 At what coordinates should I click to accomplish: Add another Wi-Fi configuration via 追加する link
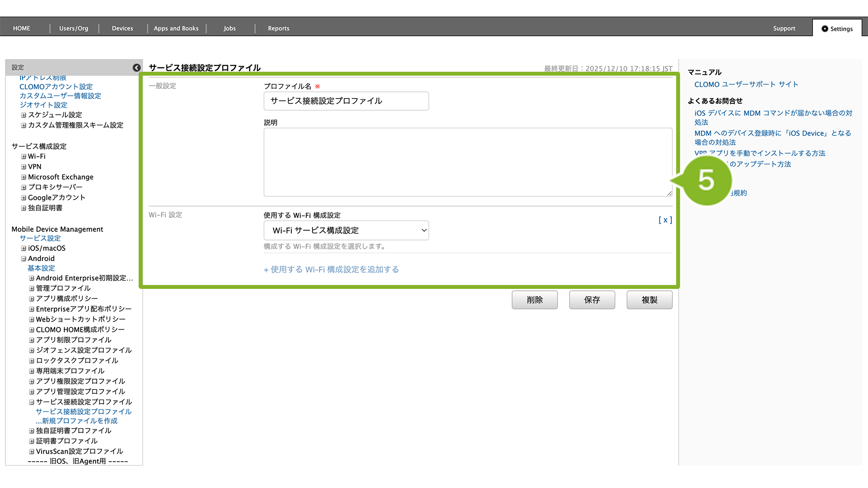pos(331,269)
